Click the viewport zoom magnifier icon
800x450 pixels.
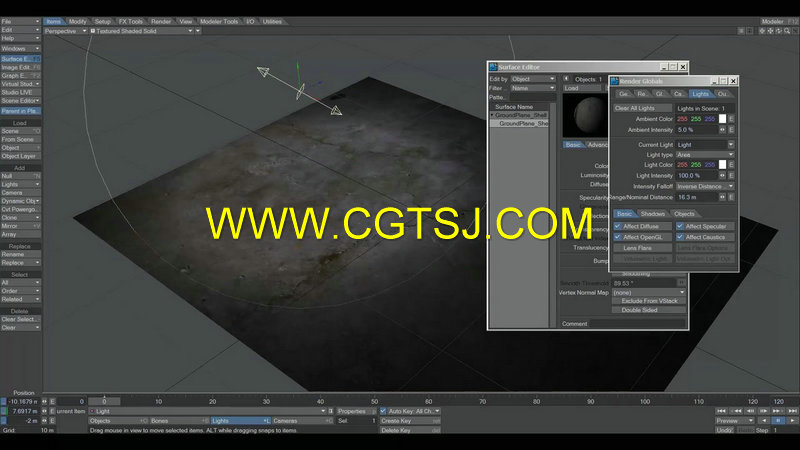click(787, 31)
